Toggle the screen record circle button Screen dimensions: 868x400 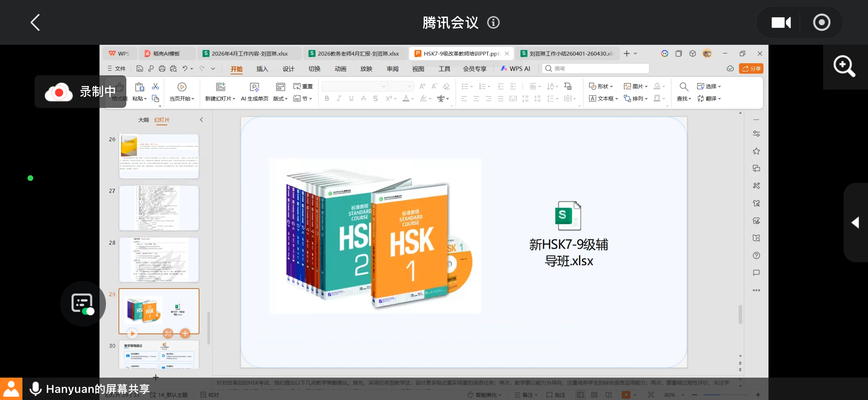[x=821, y=23]
